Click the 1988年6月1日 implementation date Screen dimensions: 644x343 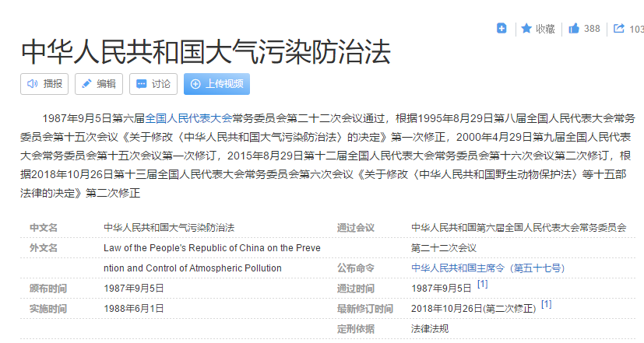click(x=133, y=308)
